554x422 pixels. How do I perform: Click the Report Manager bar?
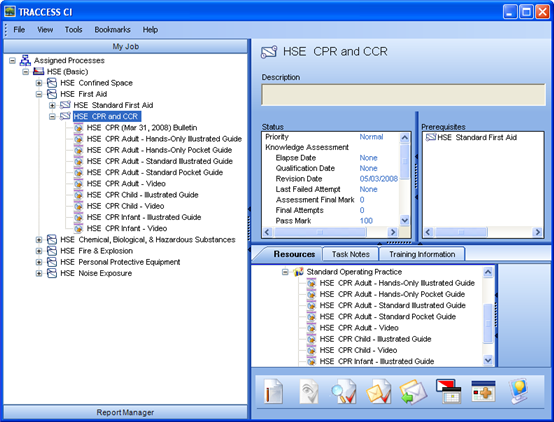tap(125, 412)
